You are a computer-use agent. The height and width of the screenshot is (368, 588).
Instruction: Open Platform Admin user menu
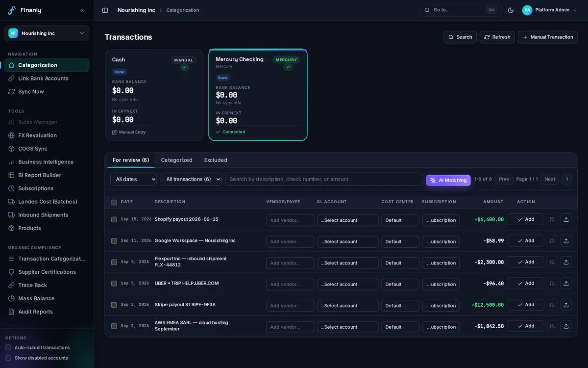(549, 10)
